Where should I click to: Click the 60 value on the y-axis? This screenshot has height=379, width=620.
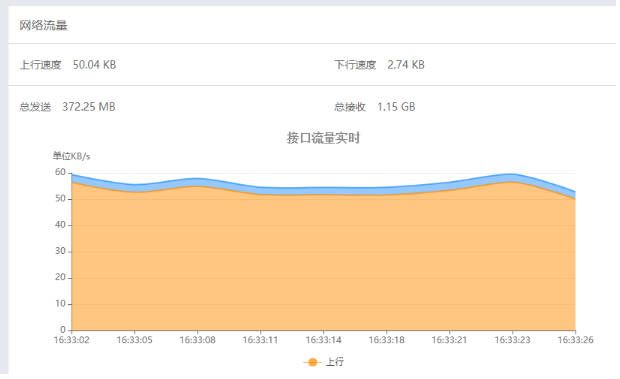click(x=60, y=172)
